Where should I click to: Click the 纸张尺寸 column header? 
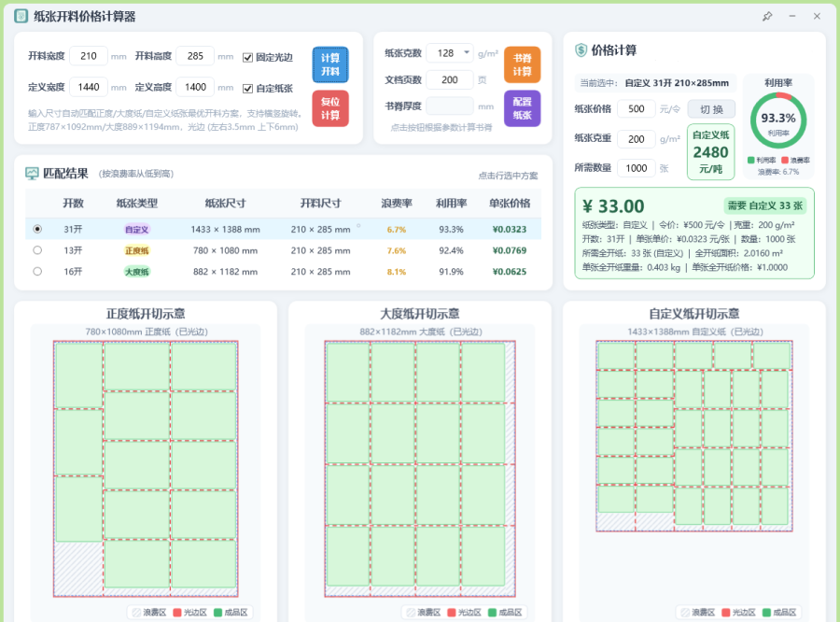(225, 204)
